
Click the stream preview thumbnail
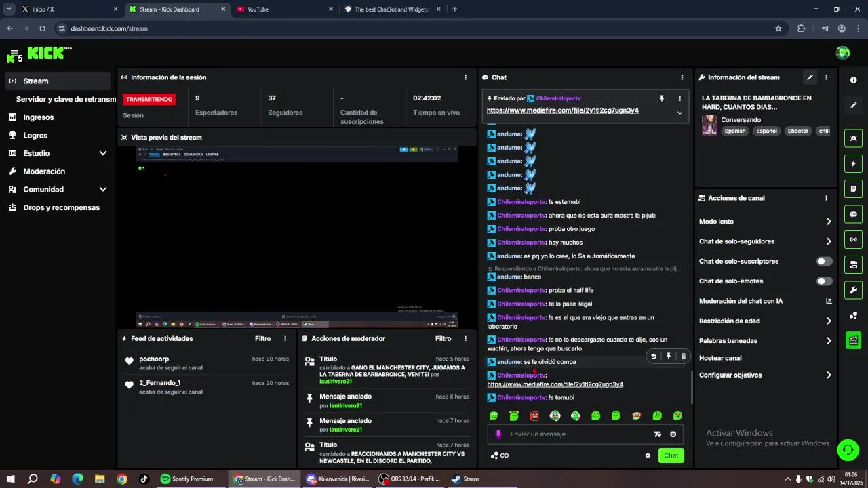click(297, 237)
